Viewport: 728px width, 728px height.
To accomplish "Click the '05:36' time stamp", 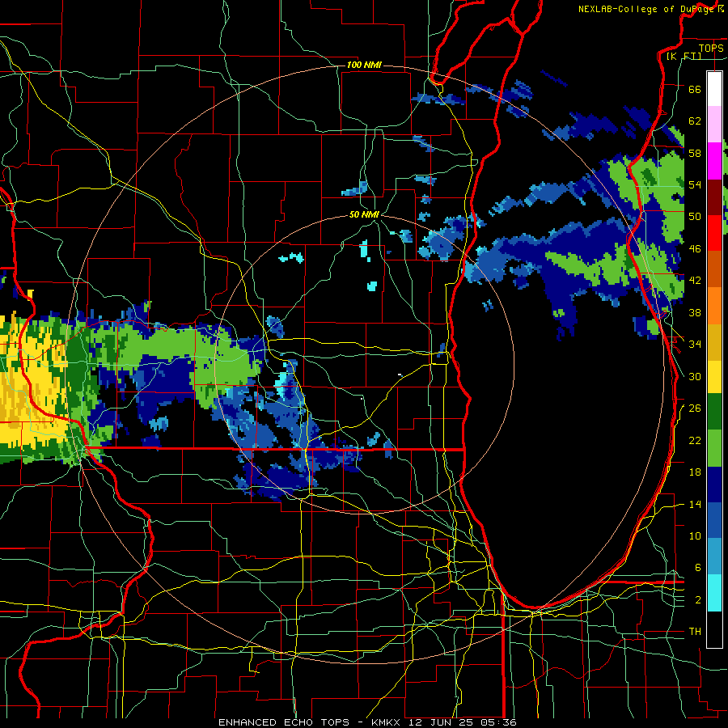I will tap(497, 722).
